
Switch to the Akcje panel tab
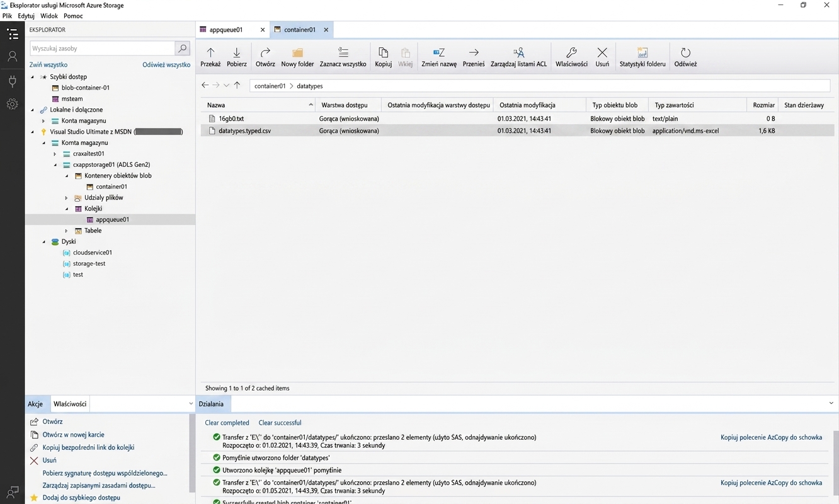tap(35, 404)
